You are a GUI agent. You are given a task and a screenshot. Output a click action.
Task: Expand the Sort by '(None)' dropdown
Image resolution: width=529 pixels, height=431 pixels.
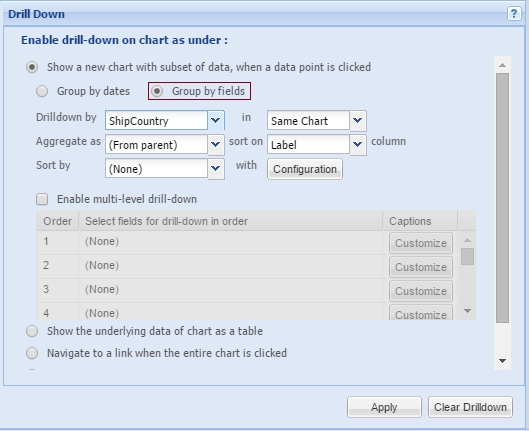coord(216,169)
